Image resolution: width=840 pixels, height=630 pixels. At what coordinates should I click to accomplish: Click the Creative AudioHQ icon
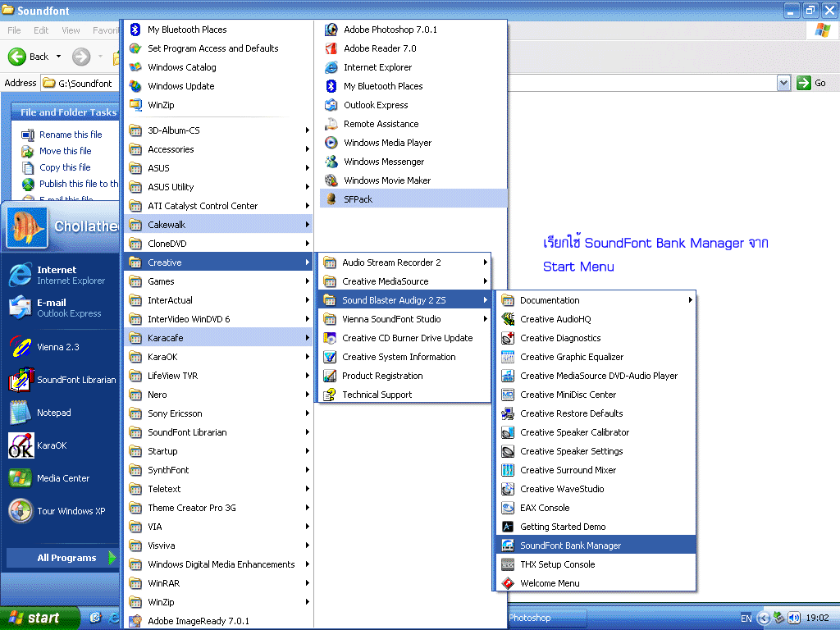click(507, 319)
